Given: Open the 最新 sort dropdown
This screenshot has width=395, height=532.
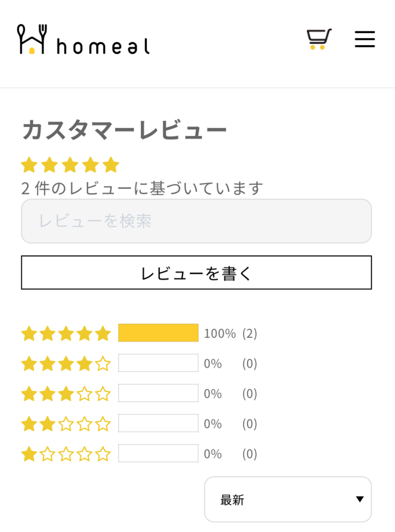Looking at the screenshot, I should click(x=287, y=500).
